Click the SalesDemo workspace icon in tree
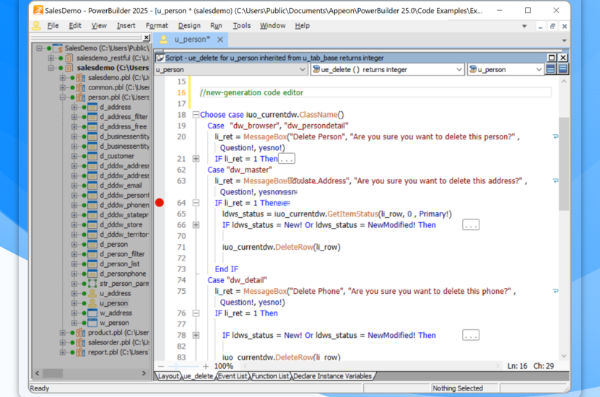Viewport: 600px width, 397px height. [x=57, y=48]
